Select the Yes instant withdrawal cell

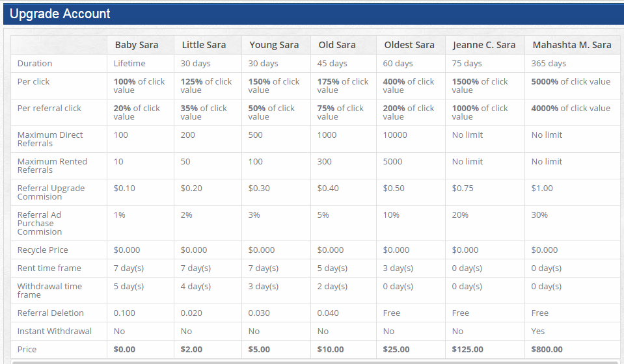tap(538, 331)
